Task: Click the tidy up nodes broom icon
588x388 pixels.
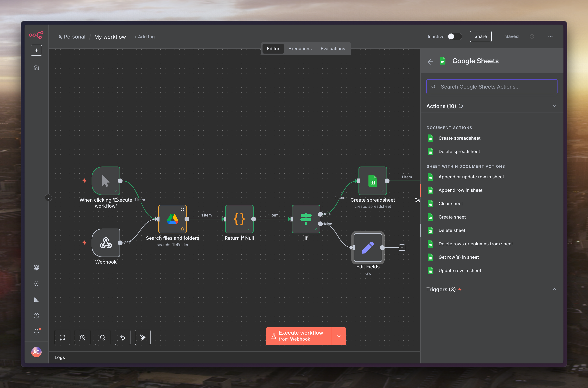Action: 143,337
